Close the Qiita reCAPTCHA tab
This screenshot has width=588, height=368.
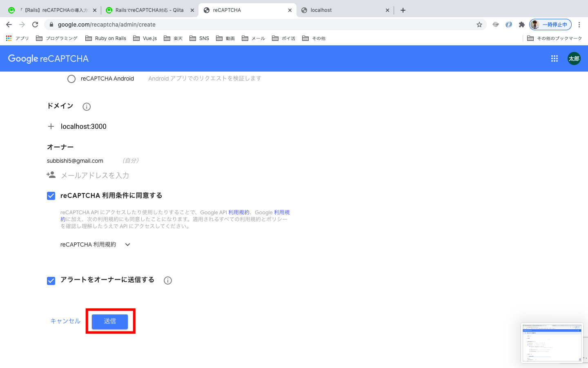point(192,10)
